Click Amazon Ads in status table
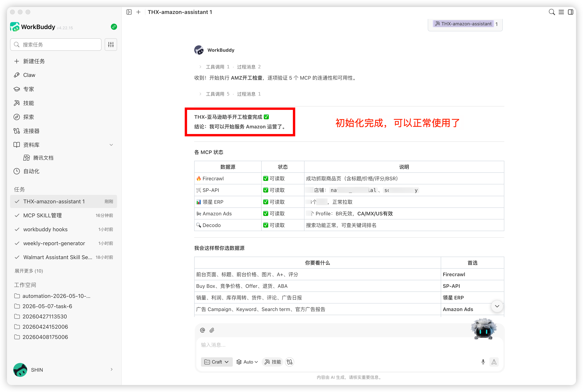The width and height of the screenshot is (583, 392). pyautogui.click(x=228, y=214)
